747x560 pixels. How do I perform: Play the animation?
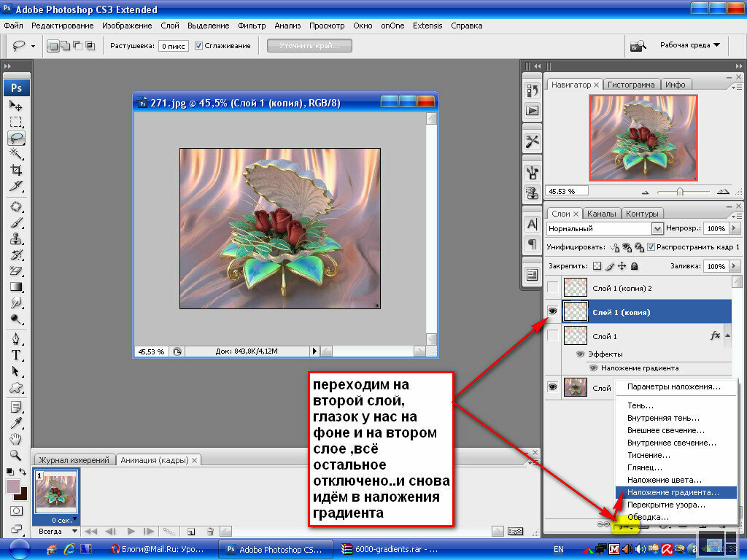131,531
